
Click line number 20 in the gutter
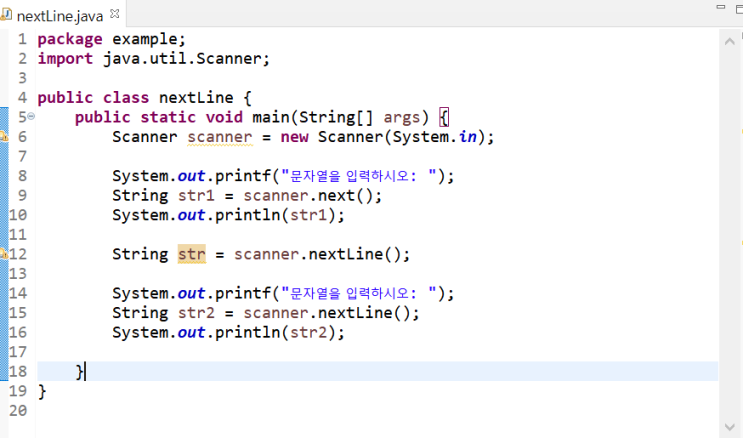click(x=18, y=411)
